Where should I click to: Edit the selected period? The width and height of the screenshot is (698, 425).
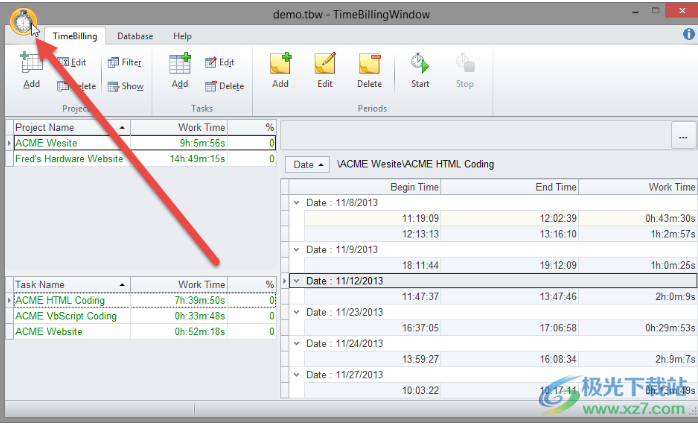point(325,70)
